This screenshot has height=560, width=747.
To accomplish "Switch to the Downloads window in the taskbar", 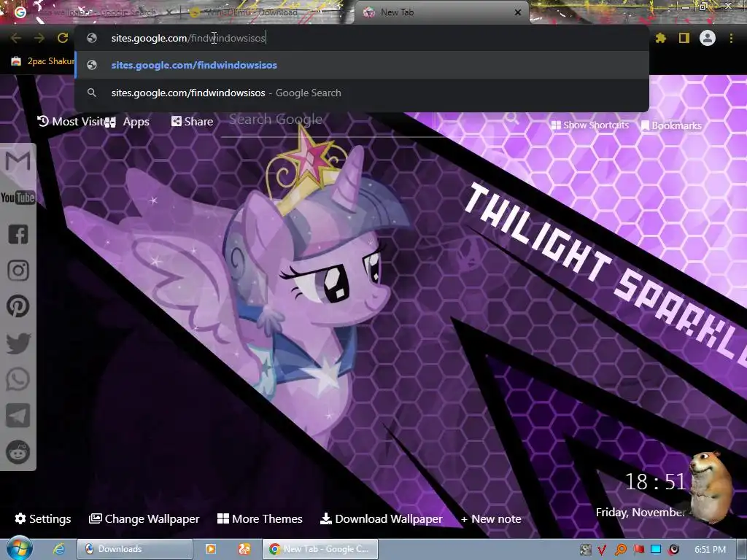I will [135, 549].
